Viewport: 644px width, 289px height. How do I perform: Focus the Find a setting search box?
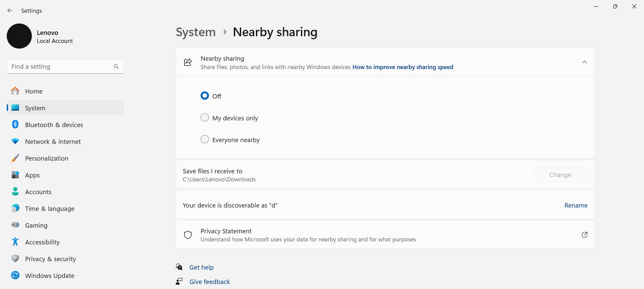[65, 67]
